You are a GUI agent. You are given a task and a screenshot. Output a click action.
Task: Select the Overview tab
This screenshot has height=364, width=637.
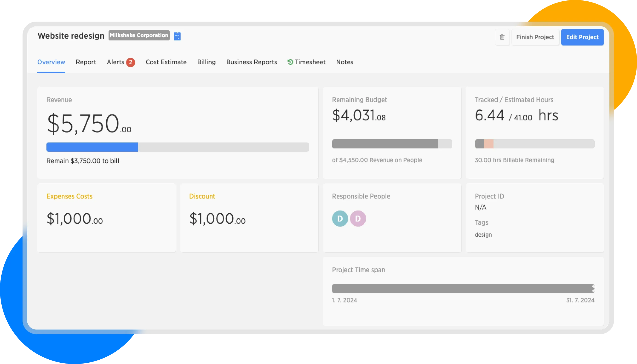point(51,62)
